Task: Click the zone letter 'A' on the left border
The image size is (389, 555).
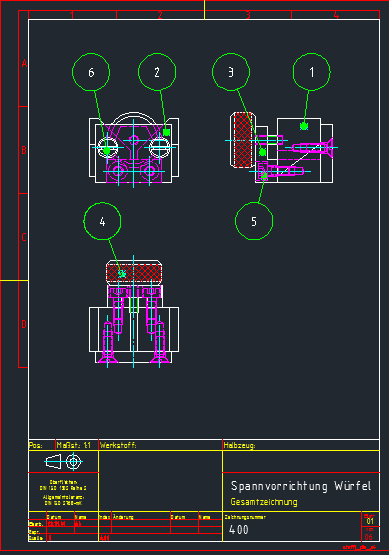Action: 24,63
